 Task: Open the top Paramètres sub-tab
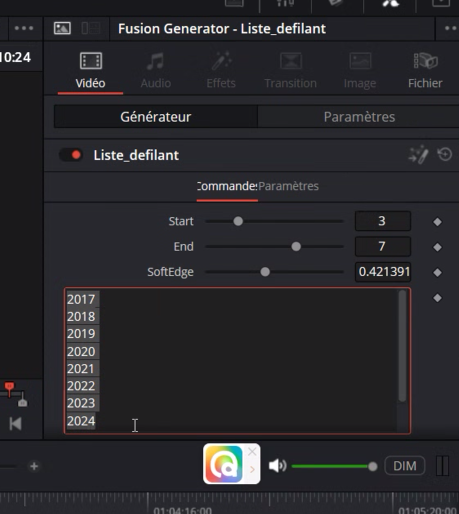(359, 117)
